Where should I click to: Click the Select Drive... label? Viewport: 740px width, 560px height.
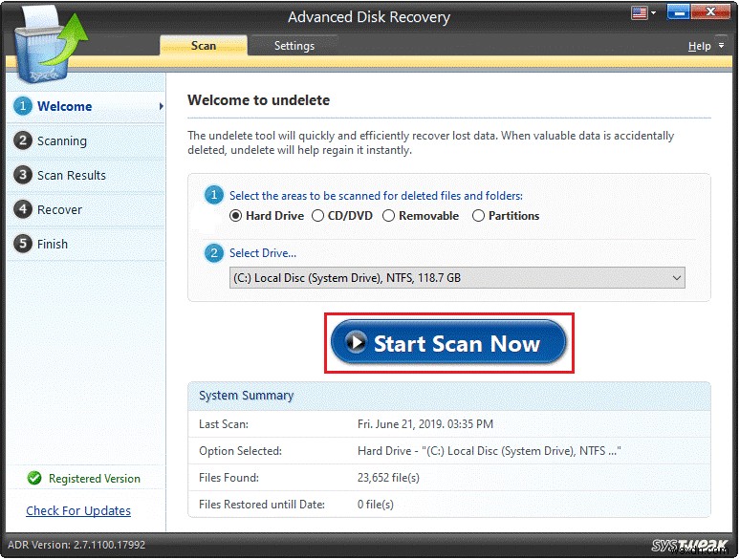pos(263,253)
